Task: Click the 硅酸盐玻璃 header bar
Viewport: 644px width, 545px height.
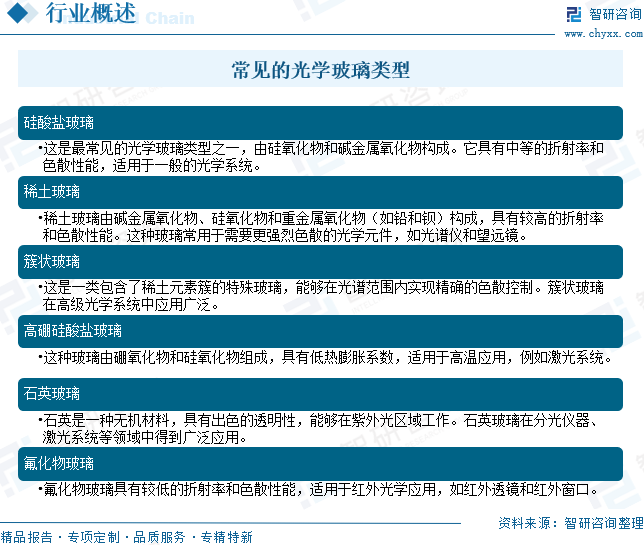Action: [320, 123]
